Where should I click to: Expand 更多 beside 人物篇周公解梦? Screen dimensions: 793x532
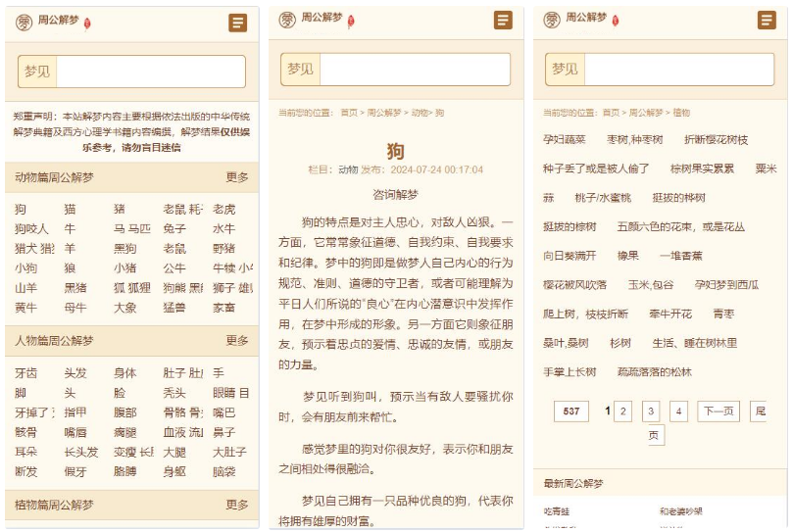pos(237,341)
